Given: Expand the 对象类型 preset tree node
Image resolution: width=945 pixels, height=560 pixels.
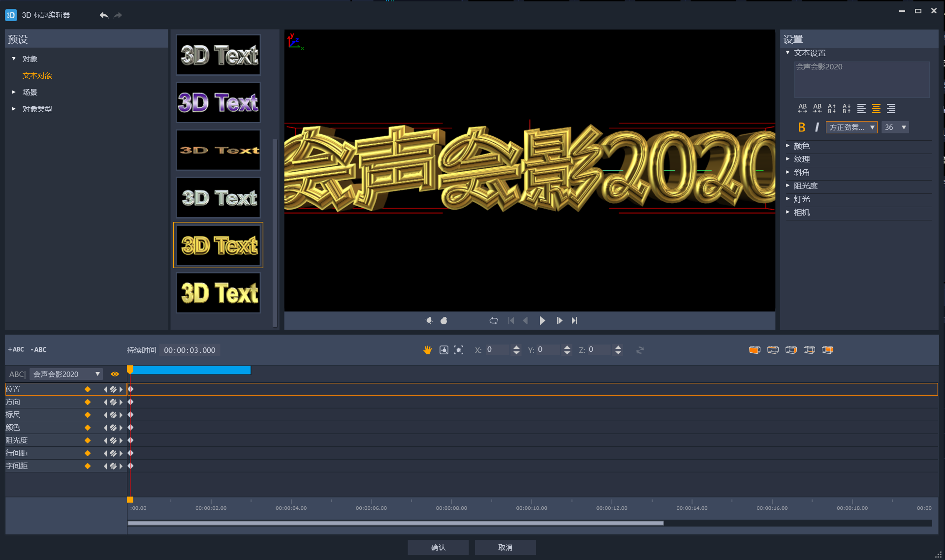Looking at the screenshot, I should pos(14,109).
